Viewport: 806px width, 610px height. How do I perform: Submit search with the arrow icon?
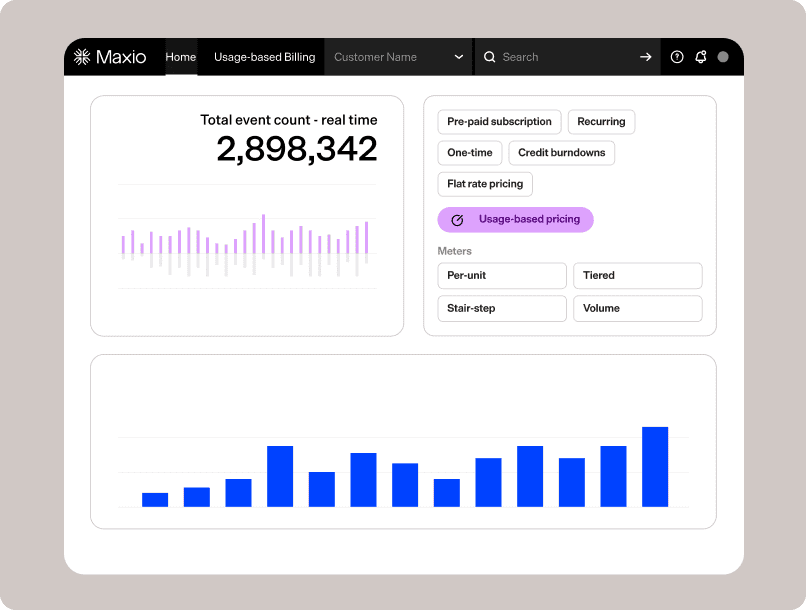pyautogui.click(x=646, y=57)
